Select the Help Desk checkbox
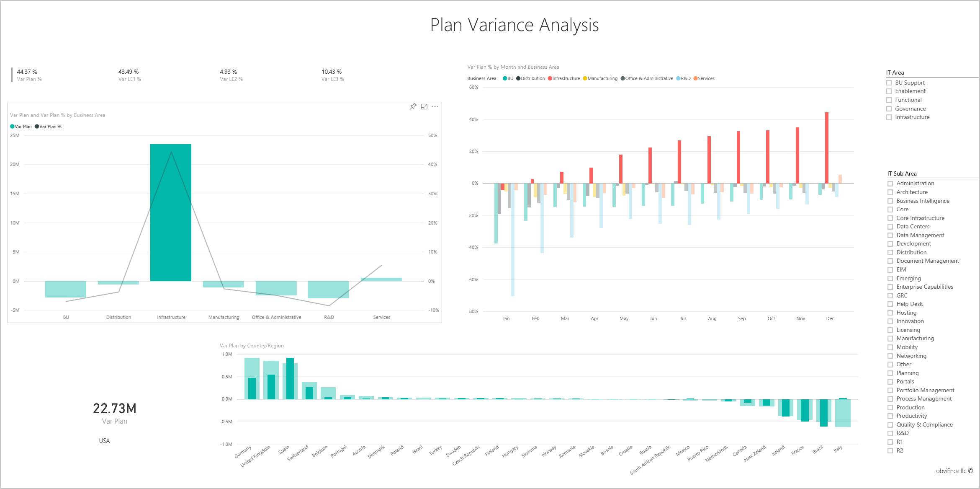This screenshot has height=489, width=980. coord(890,304)
